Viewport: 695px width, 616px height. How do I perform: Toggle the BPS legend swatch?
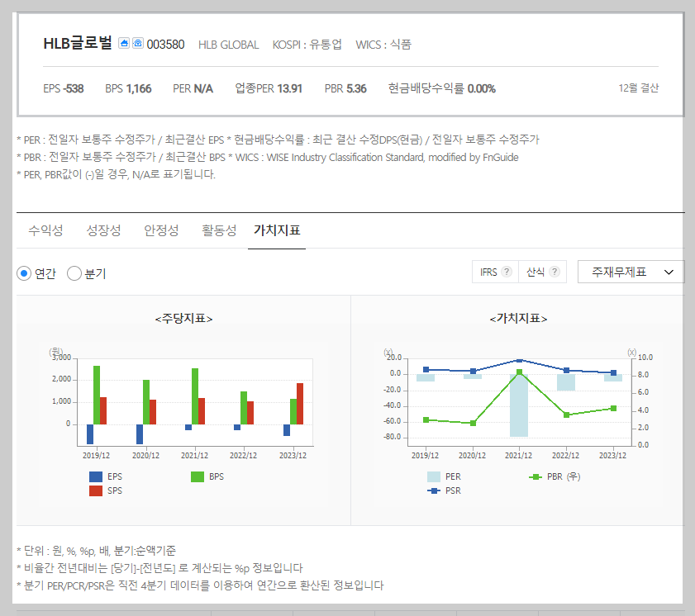point(198,476)
